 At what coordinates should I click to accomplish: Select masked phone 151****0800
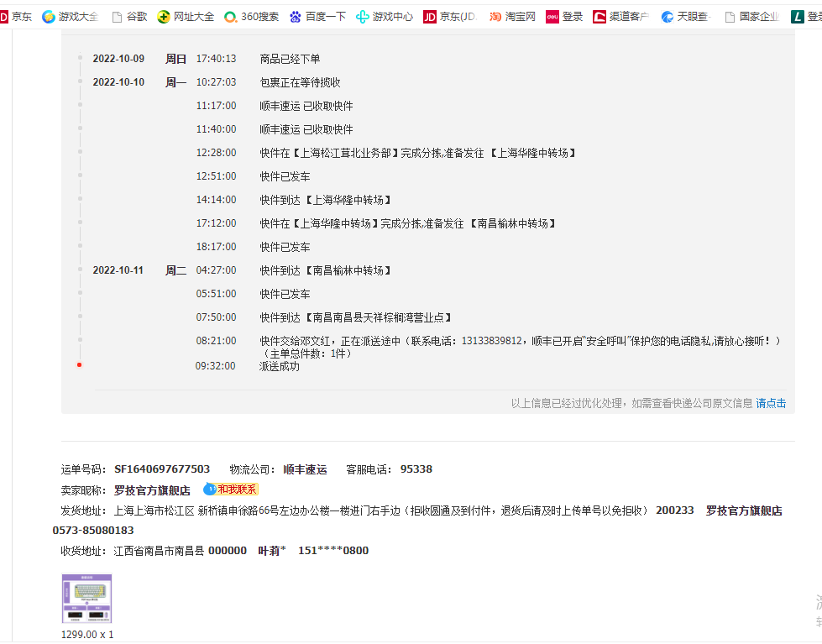(333, 550)
